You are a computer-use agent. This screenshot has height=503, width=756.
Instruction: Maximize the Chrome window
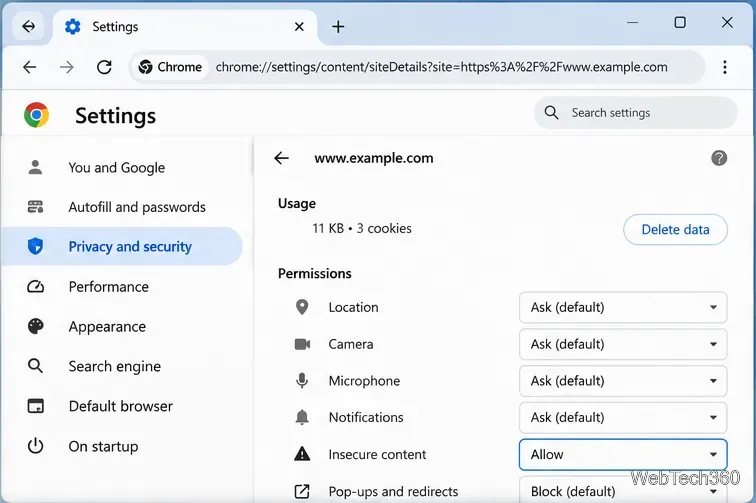point(680,22)
